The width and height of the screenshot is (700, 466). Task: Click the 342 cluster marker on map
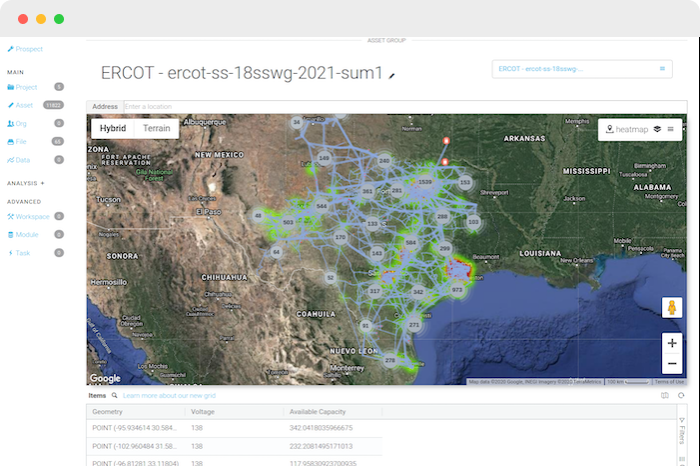pos(418,292)
